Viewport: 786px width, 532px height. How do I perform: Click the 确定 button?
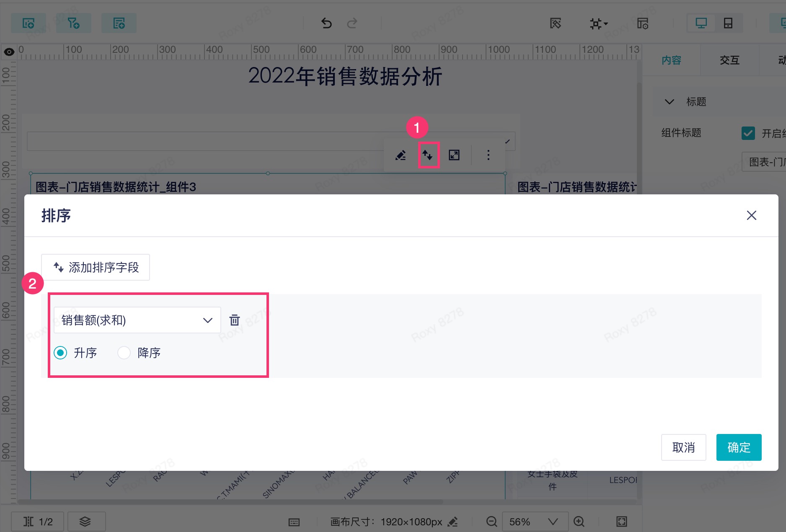coord(739,447)
